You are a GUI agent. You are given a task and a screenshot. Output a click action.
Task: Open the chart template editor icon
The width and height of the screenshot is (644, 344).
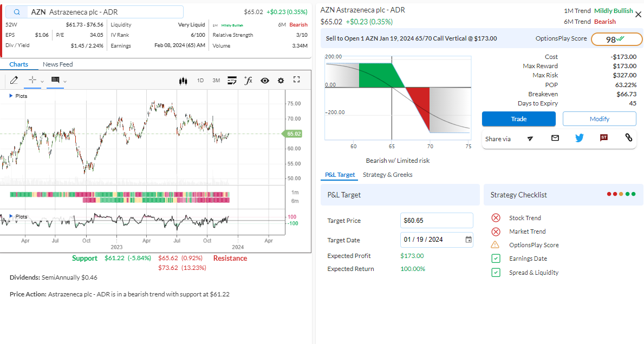pyautogui.click(x=232, y=81)
